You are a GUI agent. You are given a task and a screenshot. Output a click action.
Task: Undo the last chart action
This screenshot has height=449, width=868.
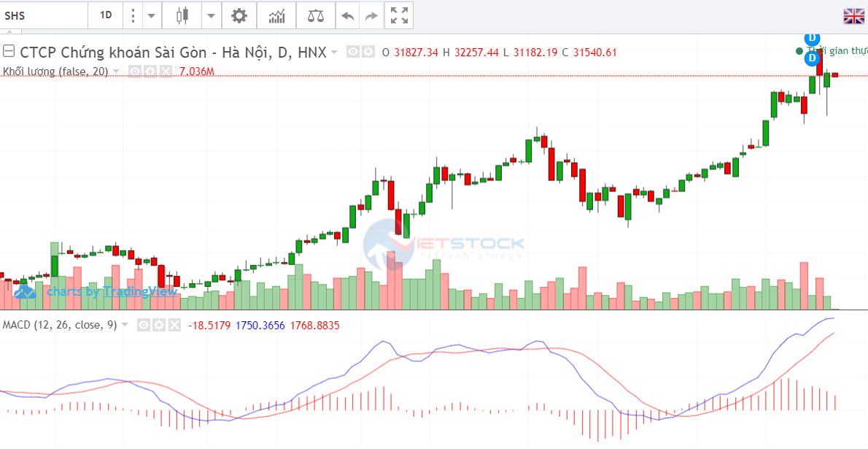348,15
